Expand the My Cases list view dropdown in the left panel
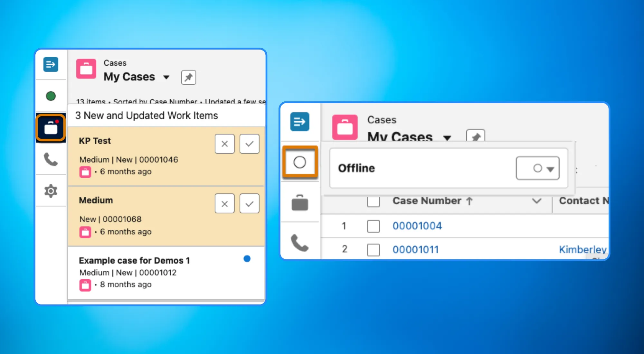Viewport: 644px width, 354px height. pos(166,77)
